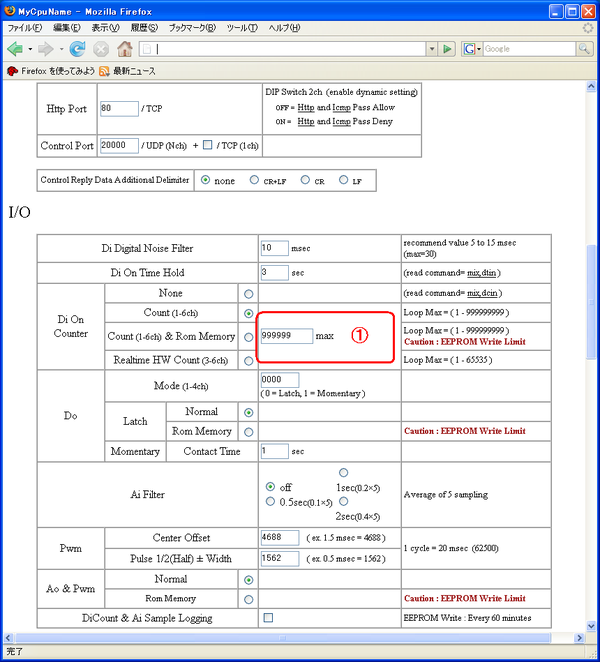Set Ai Filter to 0.5sec radio
The width and height of the screenshot is (600, 662).
pyautogui.click(x=270, y=502)
